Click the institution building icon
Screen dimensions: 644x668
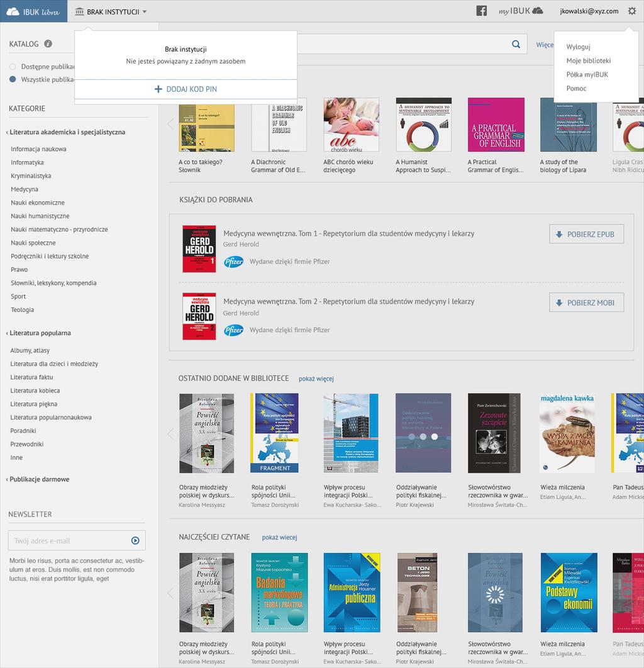coord(79,11)
